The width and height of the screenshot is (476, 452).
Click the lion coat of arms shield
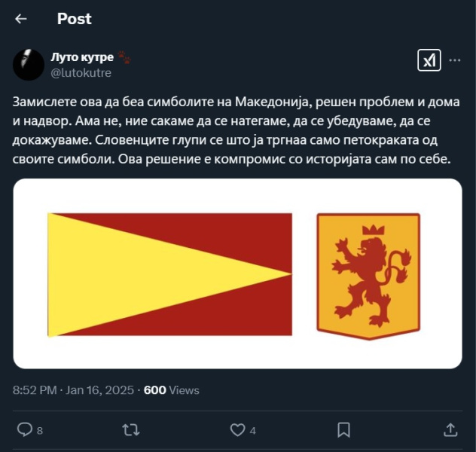coord(368,276)
